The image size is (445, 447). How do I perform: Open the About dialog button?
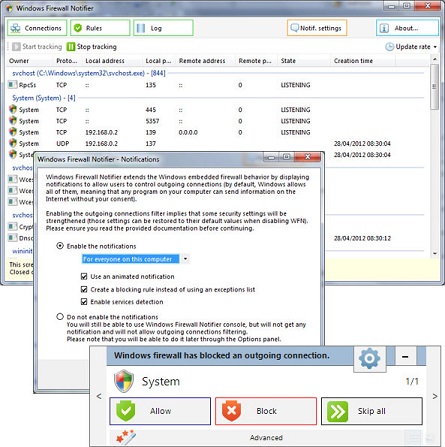click(x=407, y=28)
